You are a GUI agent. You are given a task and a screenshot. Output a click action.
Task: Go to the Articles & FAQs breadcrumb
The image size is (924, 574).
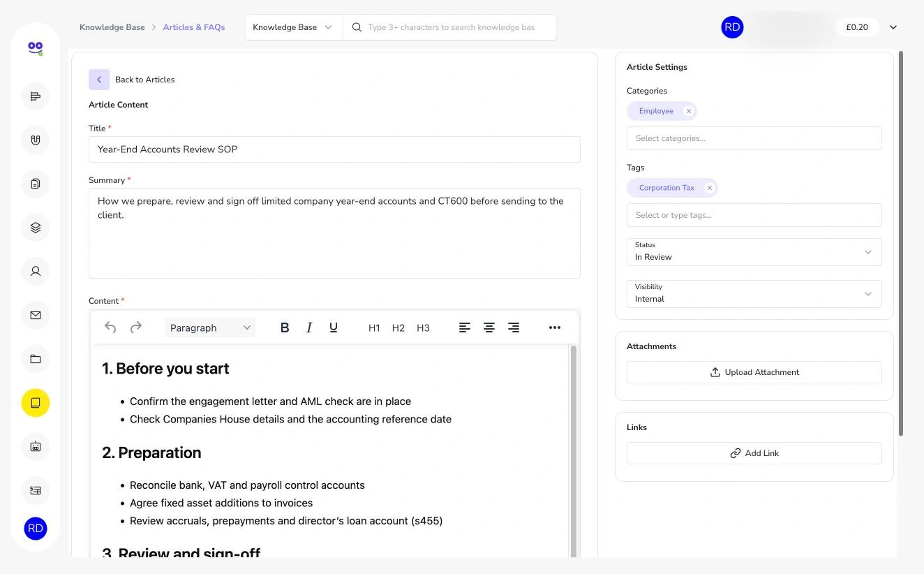[x=194, y=27]
